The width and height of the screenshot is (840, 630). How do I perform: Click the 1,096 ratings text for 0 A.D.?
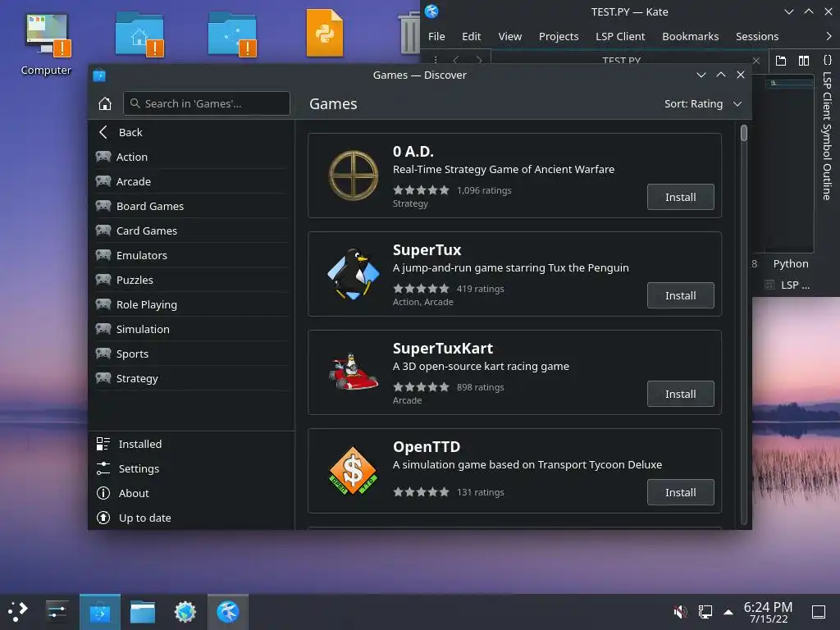(484, 190)
